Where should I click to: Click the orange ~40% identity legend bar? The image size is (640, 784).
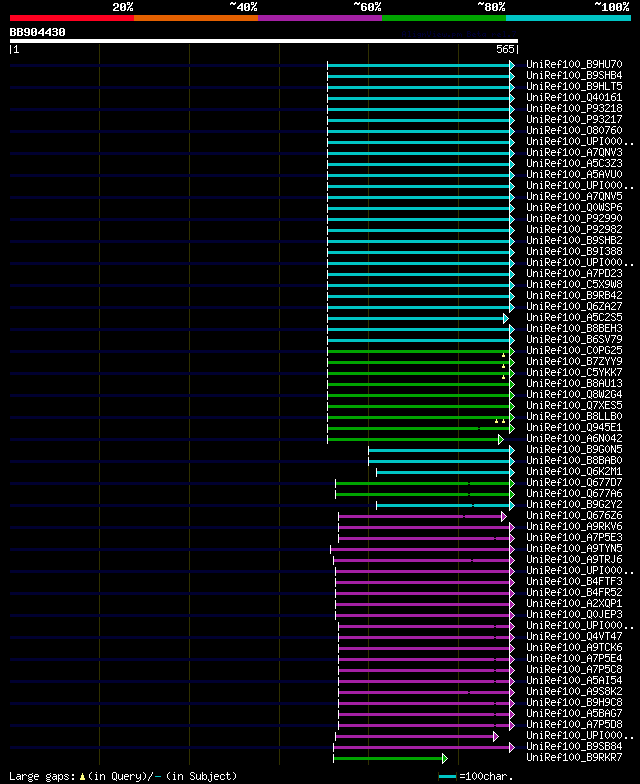(196, 18)
